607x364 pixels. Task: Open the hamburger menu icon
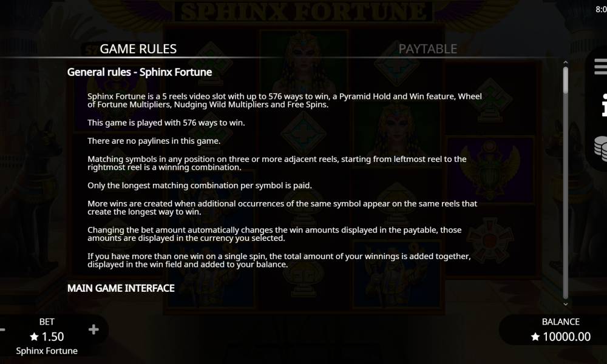pos(601,66)
